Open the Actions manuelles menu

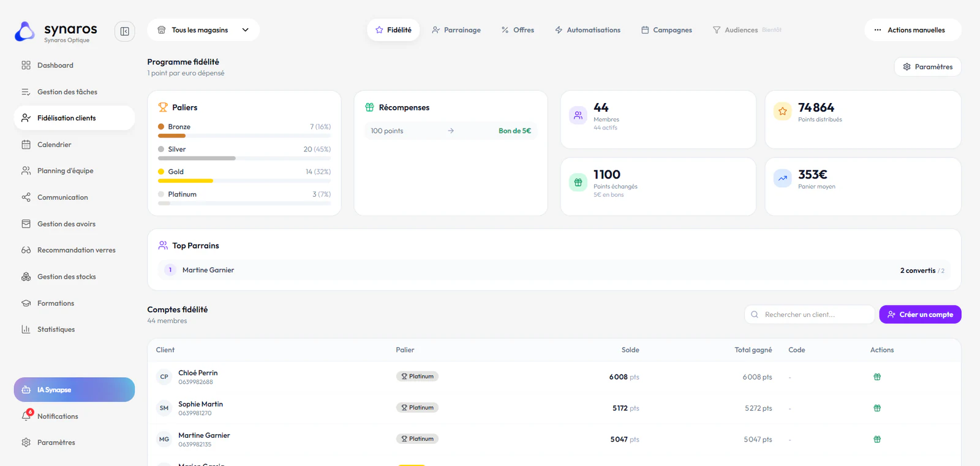pyautogui.click(x=913, y=30)
